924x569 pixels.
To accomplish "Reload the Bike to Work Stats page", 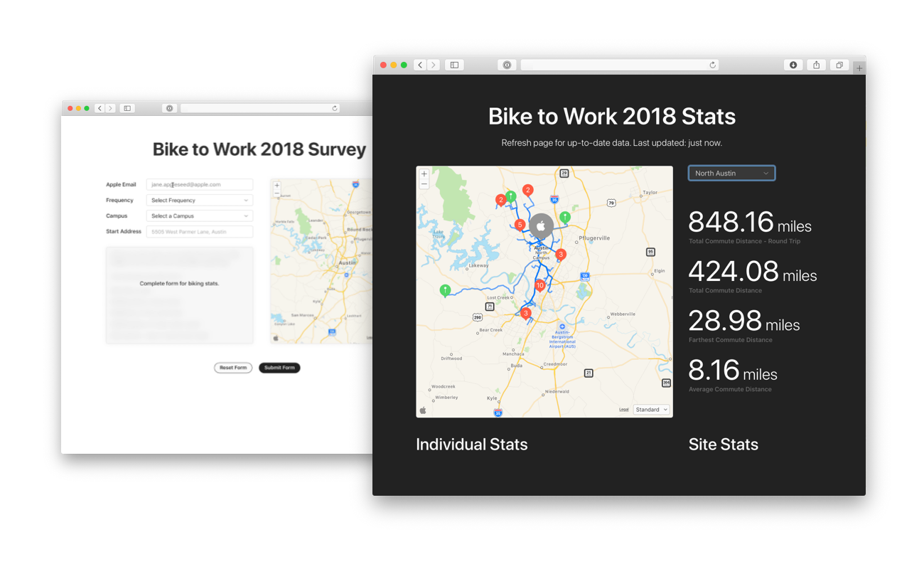I will point(713,65).
